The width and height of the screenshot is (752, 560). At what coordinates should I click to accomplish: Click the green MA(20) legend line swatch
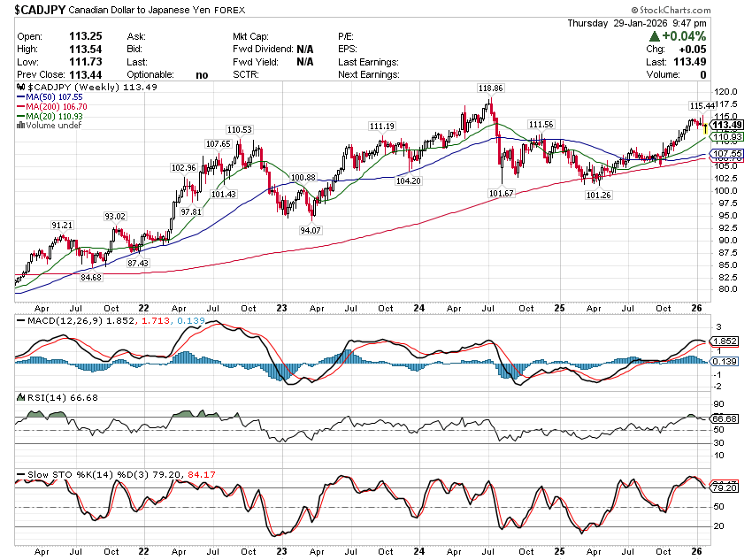[20, 116]
